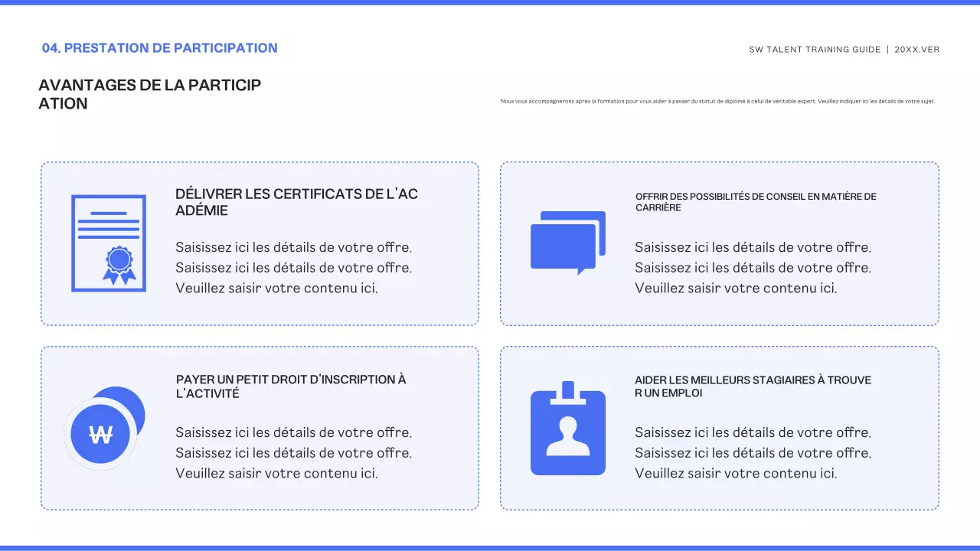
Task: Click the bottom blue footer bar
Action: [x=490, y=546]
